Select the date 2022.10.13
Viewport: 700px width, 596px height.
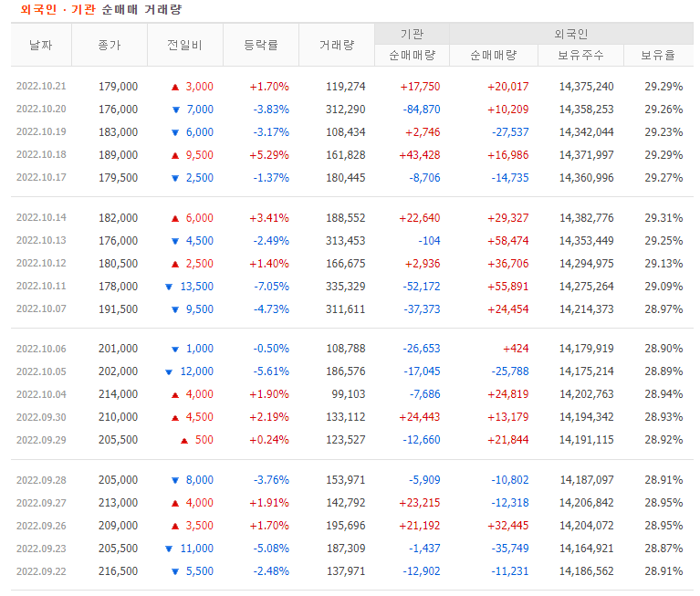pos(41,240)
